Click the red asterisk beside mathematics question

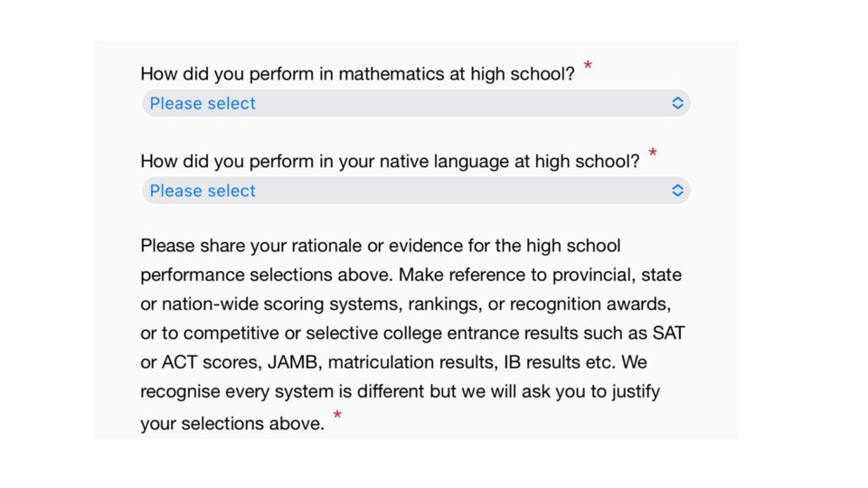pyautogui.click(x=588, y=66)
